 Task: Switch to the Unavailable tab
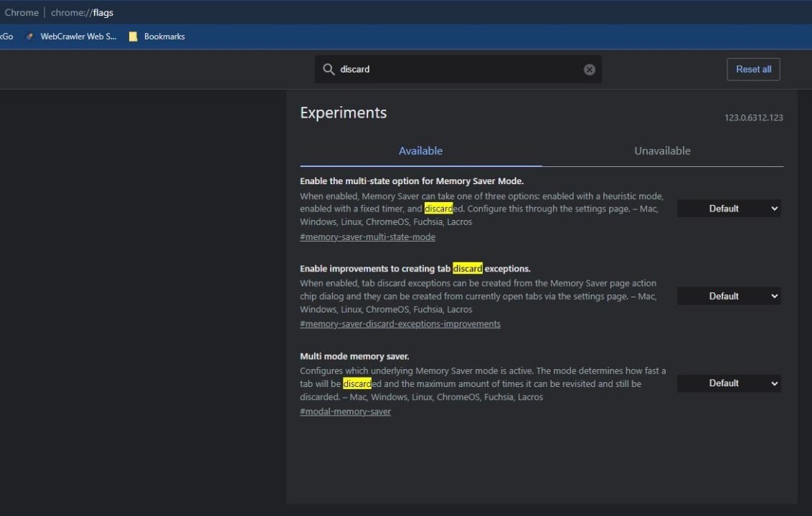pos(662,151)
